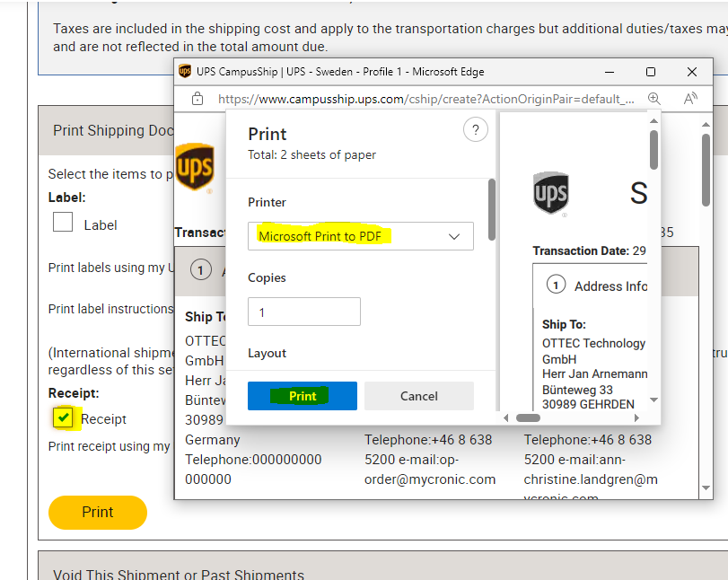Click the Read aloud icon in address bar
The image size is (728, 580).
[690, 99]
